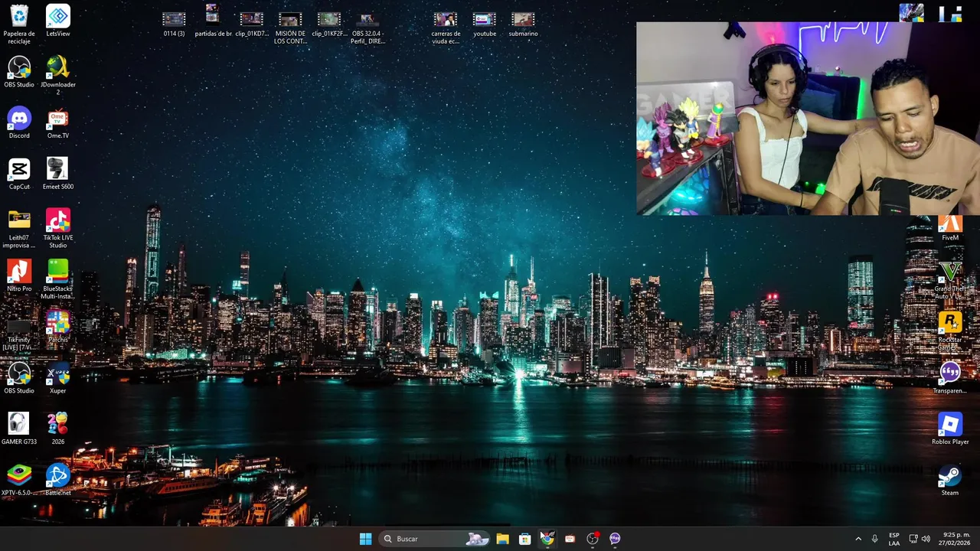Open the red TV app on the taskbar
Viewport: 980px width, 551px height.
tap(570, 539)
